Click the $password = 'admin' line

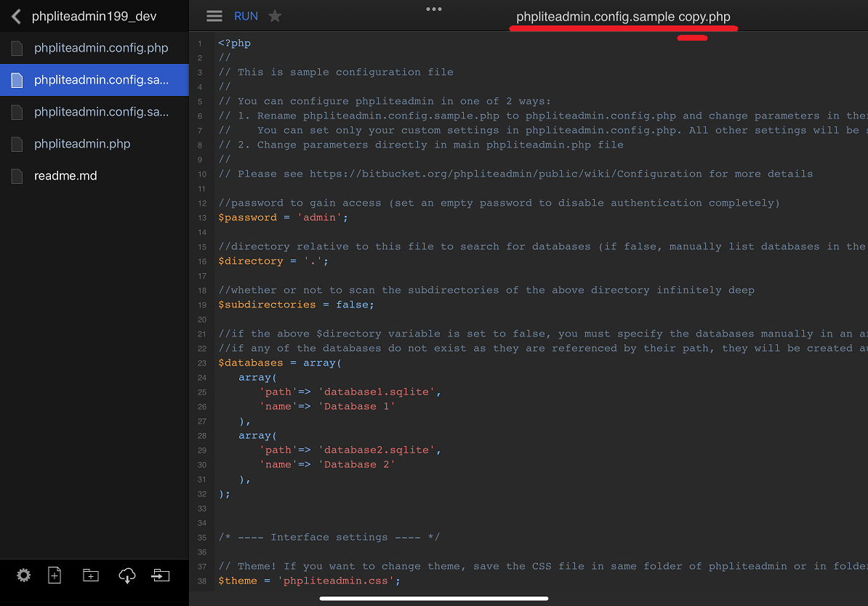283,217
